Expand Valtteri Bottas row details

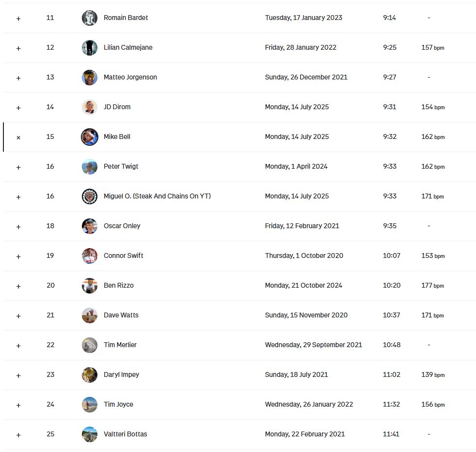pyautogui.click(x=18, y=435)
